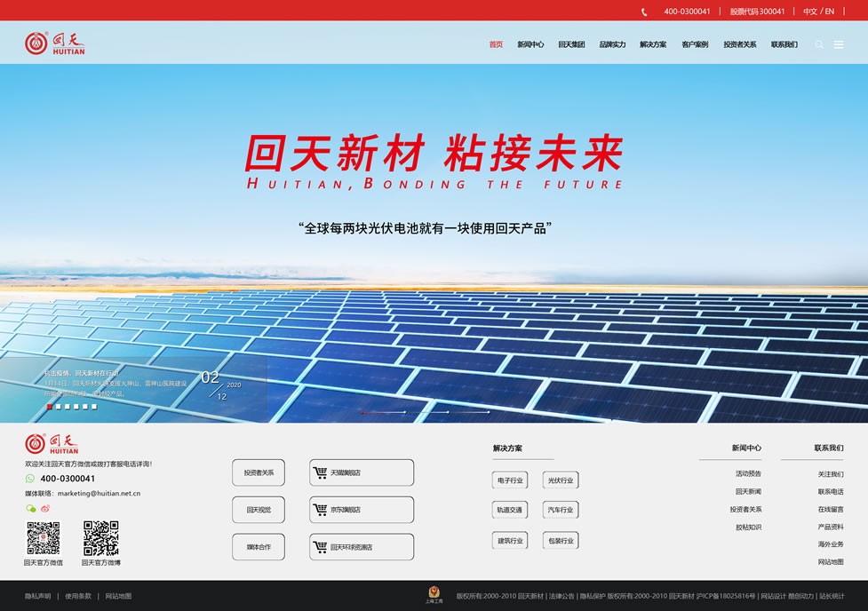Viewport: 868px width, 611px height.
Task: Click the phone icon in the red top bar
Action: coord(644,12)
